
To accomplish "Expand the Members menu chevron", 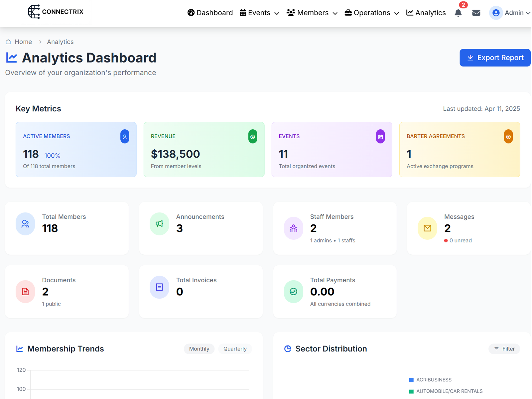I will click(x=335, y=13).
